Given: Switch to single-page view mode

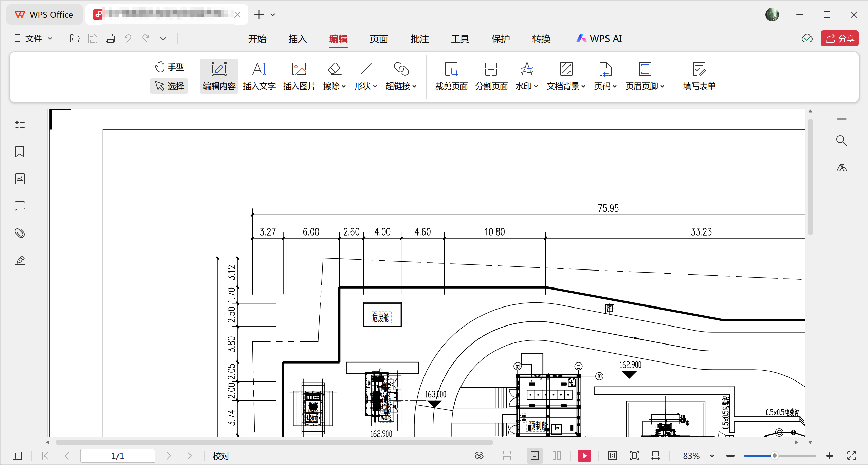Looking at the screenshot, I should [x=535, y=455].
